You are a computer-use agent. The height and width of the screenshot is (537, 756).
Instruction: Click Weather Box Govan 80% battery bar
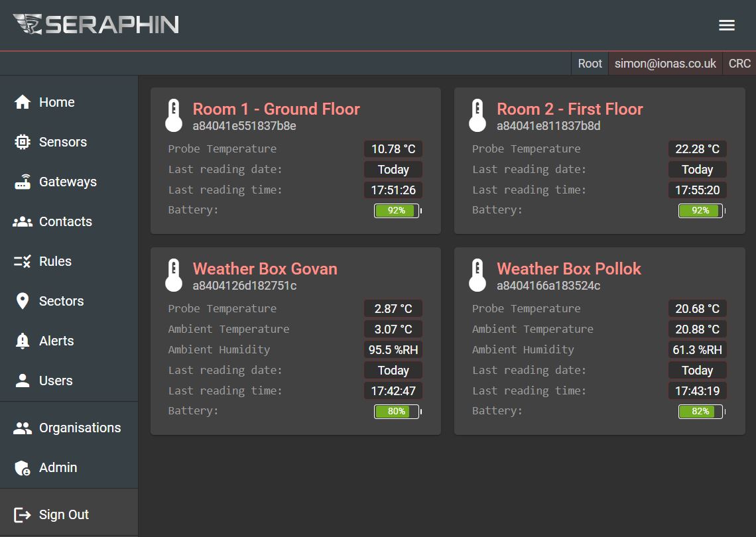point(398,411)
